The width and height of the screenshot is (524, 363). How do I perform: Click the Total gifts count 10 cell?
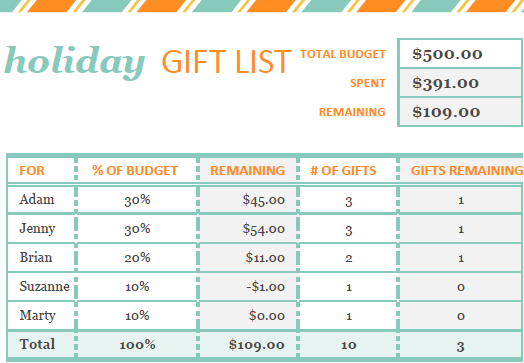(x=348, y=345)
